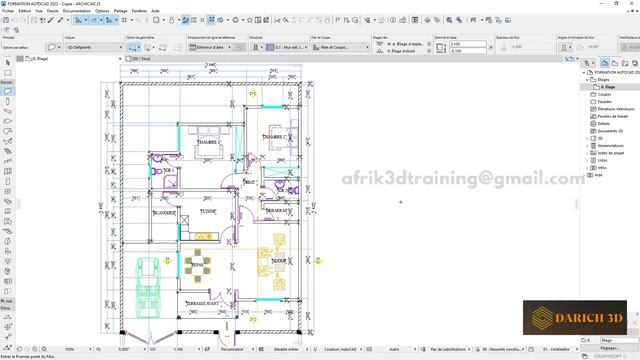This screenshot has width=640, height=360.
Task: Click the Save icon at start of toolbar
Action: point(6,20)
